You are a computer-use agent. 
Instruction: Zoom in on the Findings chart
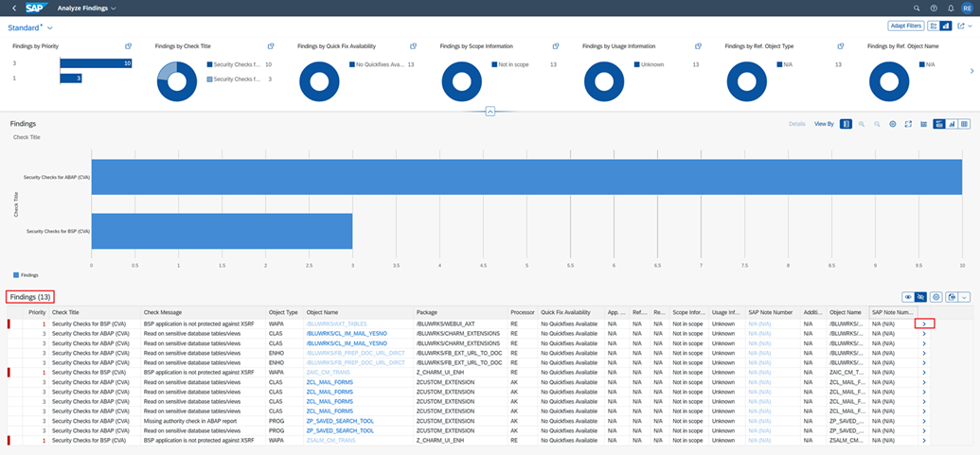tap(861, 124)
